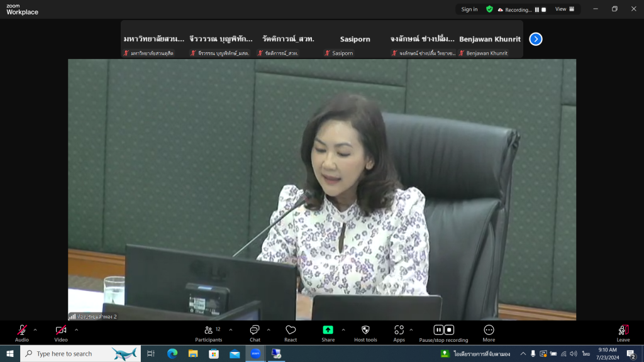Open the Participants panel
Image resolution: width=644 pixels, height=362 pixels.
point(208,332)
